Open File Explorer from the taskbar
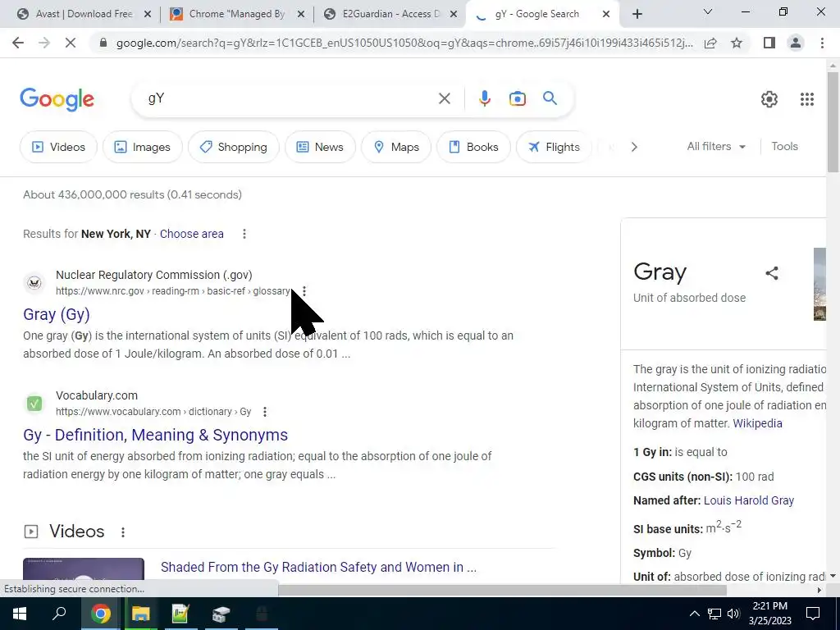Screen dimensions: 840x630 click(140, 614)
